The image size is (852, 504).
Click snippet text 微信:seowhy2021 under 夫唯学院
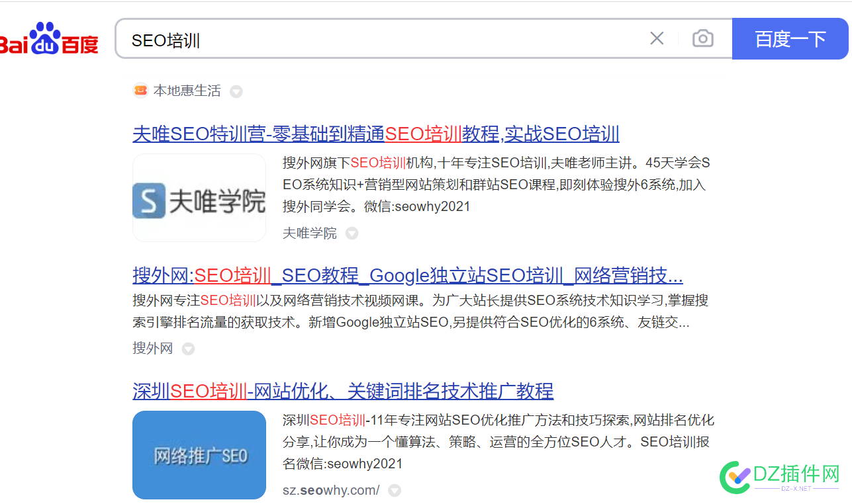pyautogui.click(x=417, y=206)
